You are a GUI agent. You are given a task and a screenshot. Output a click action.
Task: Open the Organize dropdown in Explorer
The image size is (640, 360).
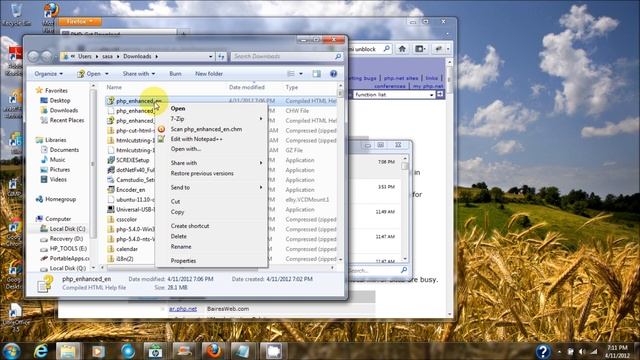(x=49, y=74)
